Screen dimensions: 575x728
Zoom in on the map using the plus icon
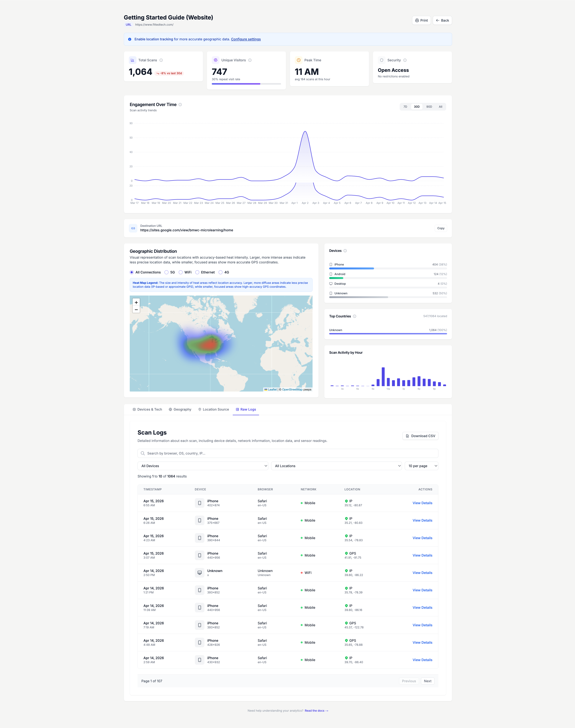pos(136,302)
